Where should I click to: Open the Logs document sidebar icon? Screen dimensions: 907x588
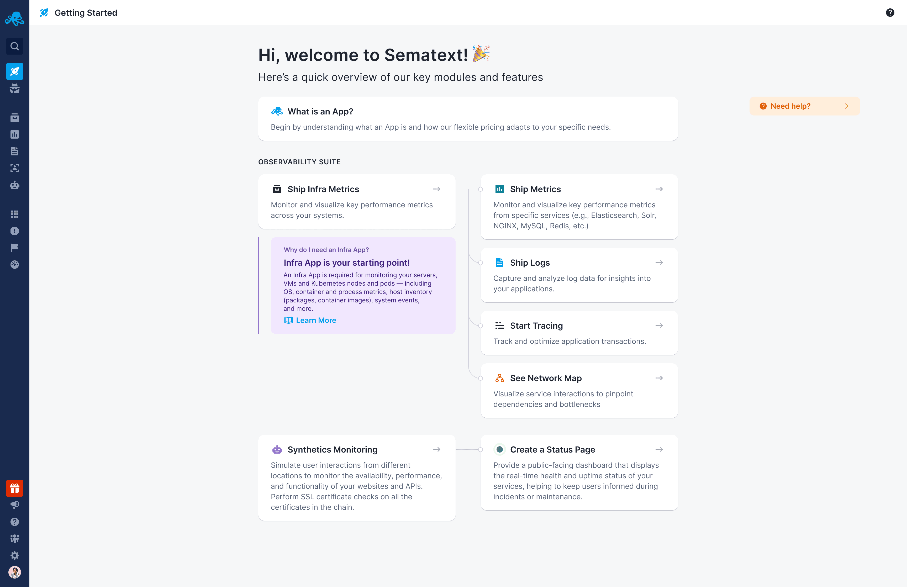15,151
